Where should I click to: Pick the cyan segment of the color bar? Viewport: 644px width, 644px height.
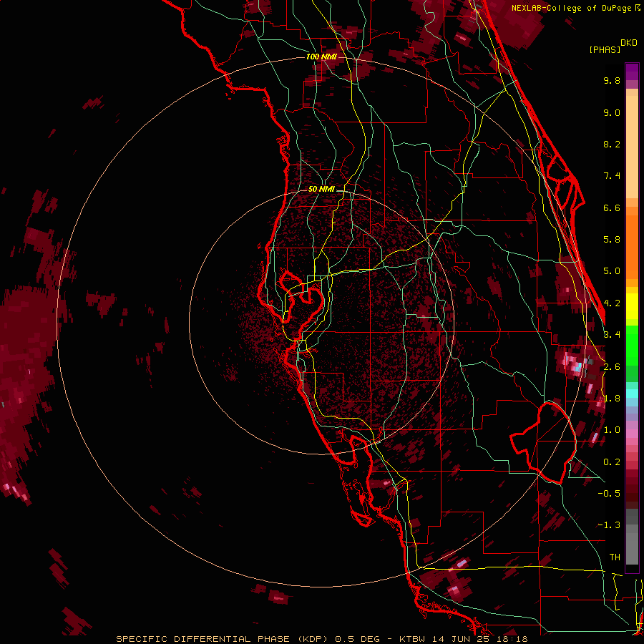[632, 394]
